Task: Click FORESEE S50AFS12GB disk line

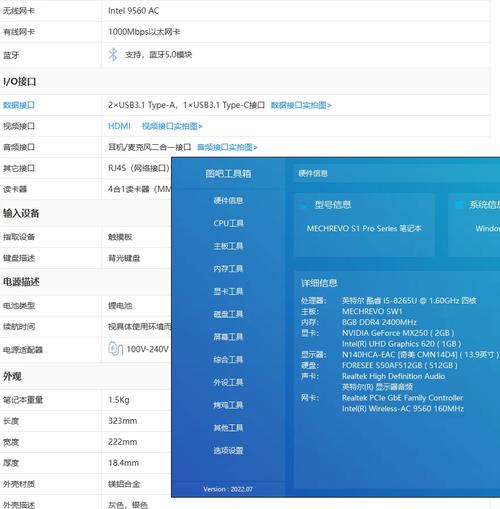Action: [x=400, y=365]
